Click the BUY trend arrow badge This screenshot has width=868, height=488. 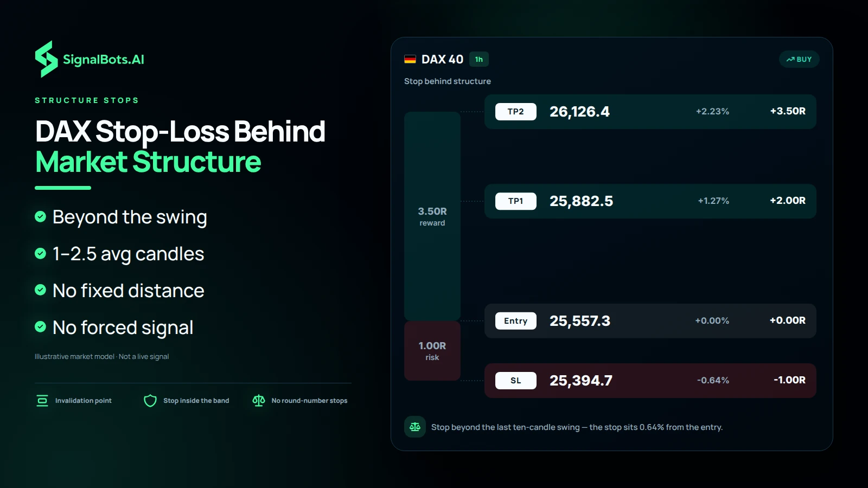[799, 59]
